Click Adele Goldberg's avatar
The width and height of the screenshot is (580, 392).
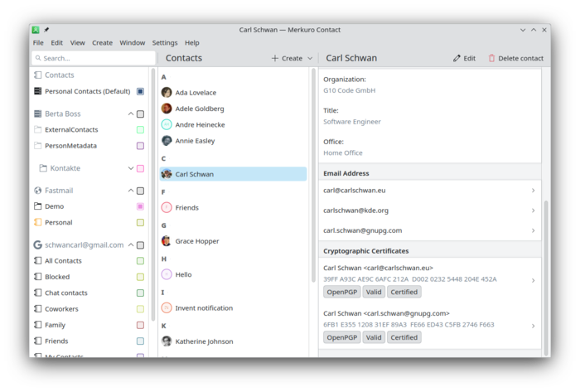[x=167, y=109]
